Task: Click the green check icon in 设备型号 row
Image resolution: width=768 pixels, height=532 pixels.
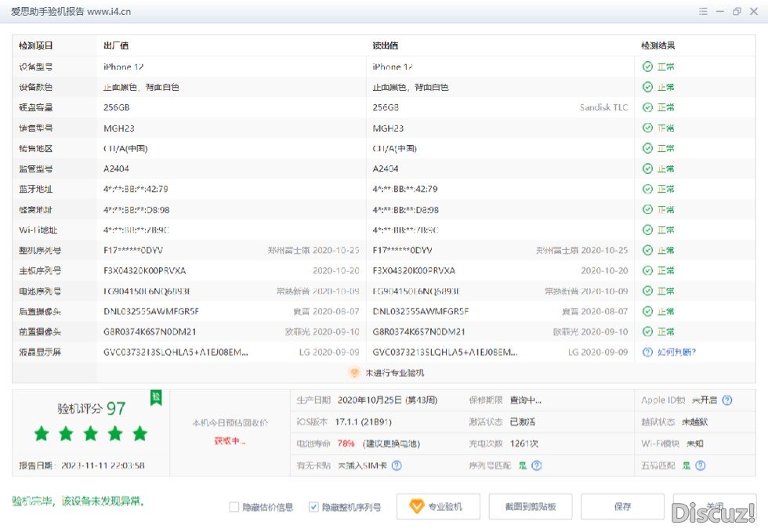Action: click(x=647, y=67)
